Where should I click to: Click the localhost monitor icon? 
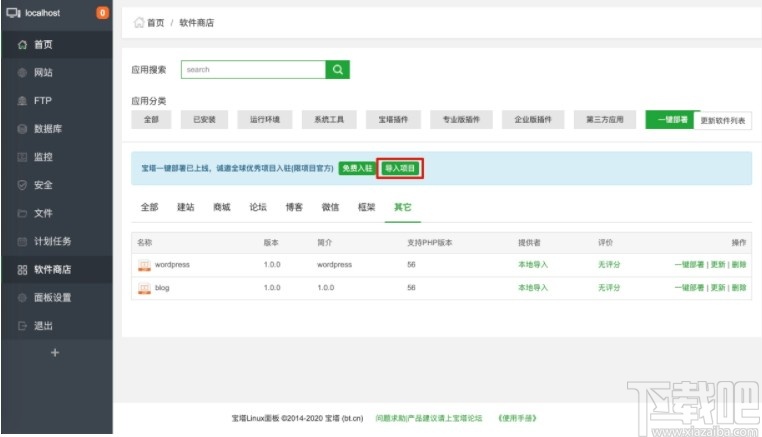point(13,13)
